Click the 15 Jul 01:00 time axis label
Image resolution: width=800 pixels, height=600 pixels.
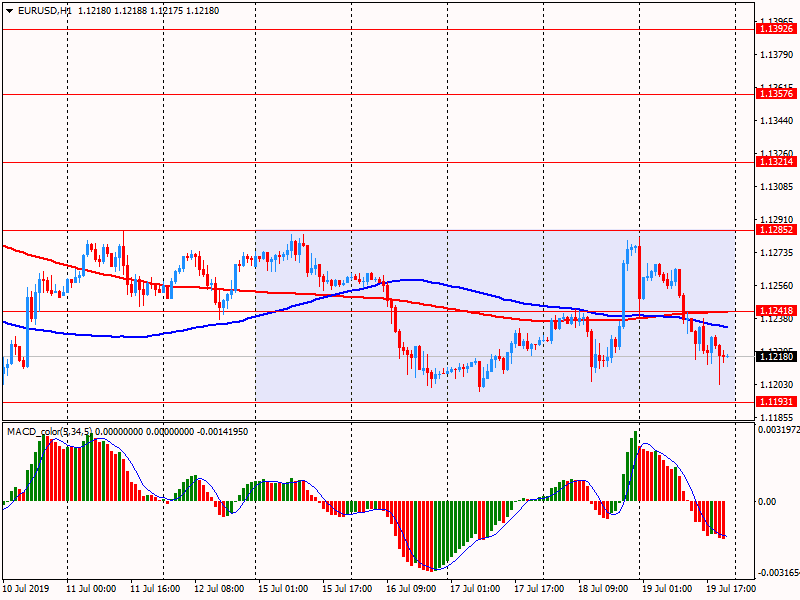283,589
